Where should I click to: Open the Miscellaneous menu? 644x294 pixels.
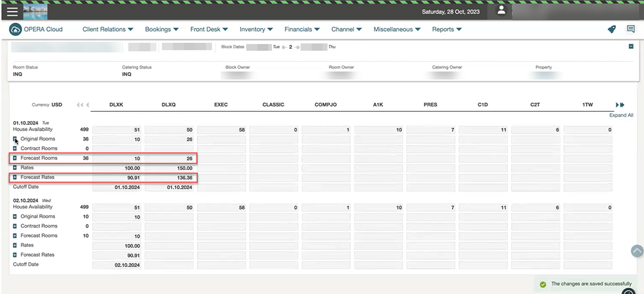pos(398,29)
